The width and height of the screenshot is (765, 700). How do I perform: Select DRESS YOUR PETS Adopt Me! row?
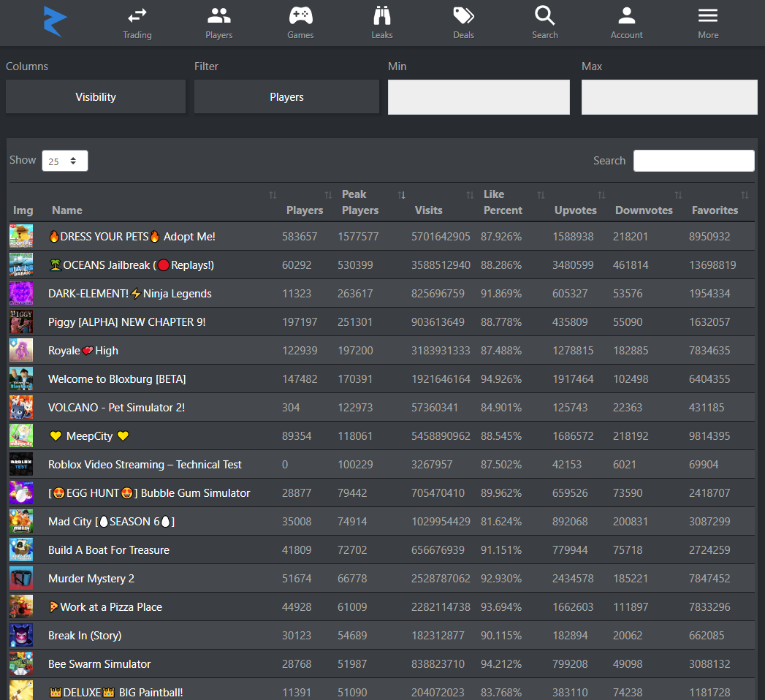[x=382, y=237]
